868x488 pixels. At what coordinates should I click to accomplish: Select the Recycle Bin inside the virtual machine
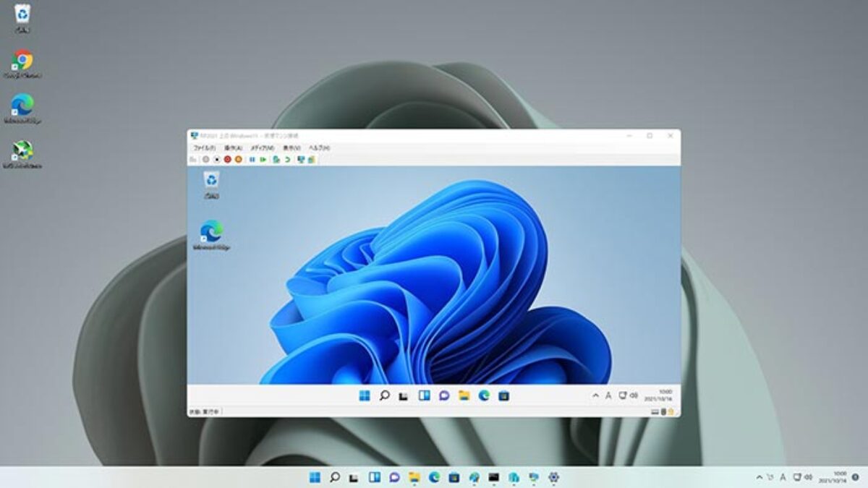click(x=211, y=184)
